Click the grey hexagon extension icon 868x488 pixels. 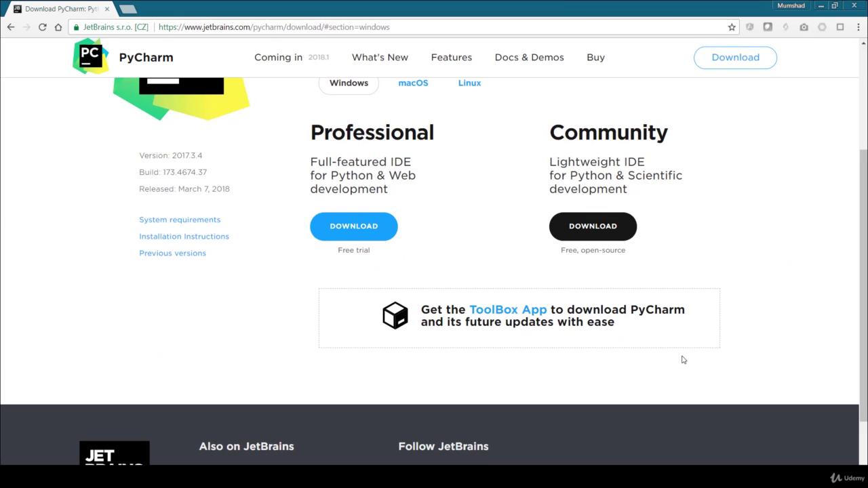click(x=822, y=27)
